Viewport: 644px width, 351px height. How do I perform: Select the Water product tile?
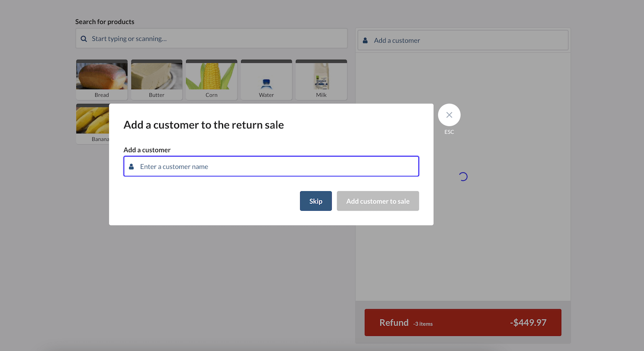(x=266, y=79)
